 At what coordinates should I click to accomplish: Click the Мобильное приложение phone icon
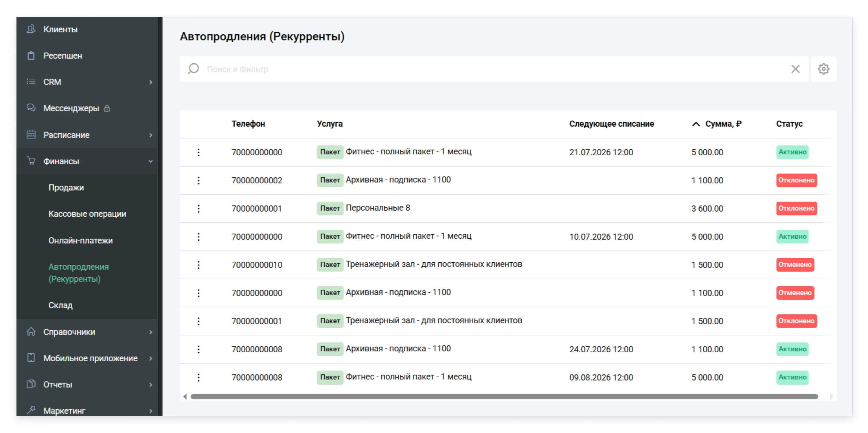(x=31, y=358)
